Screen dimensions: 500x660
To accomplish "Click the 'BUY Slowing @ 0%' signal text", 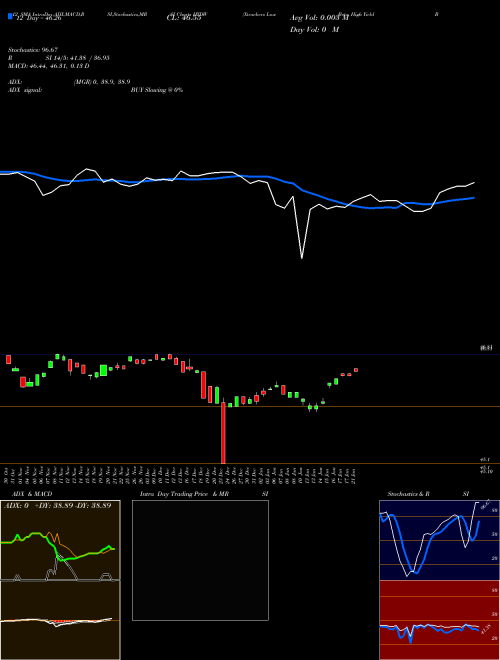I will click(157, 90).
